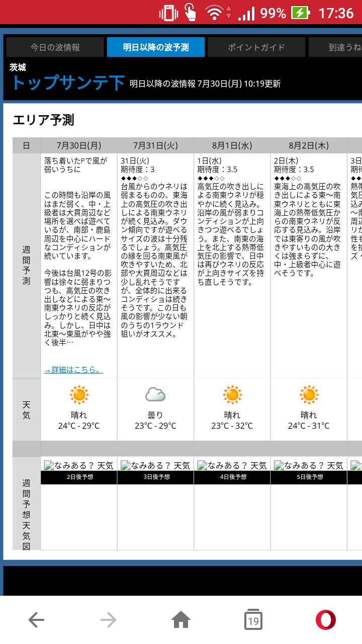
Task: Tap the トップサンテ下 point title
Action: (68, 83)
